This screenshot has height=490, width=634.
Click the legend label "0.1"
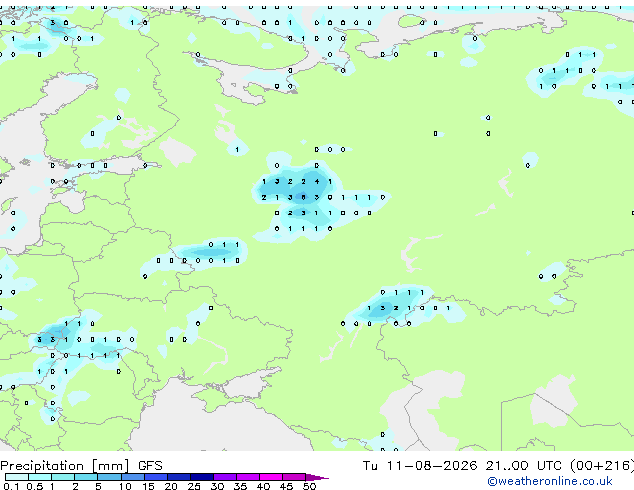tap(11, 486)
